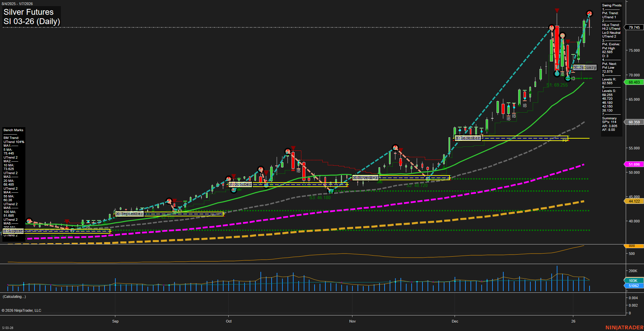
Task: Click the Bench Marks panel header
Action: pos(13,130)
